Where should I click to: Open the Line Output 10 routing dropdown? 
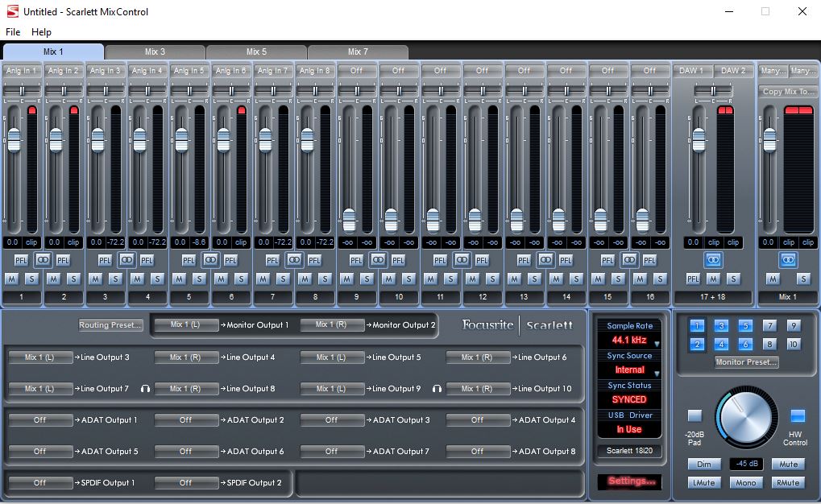coord(477,389)
